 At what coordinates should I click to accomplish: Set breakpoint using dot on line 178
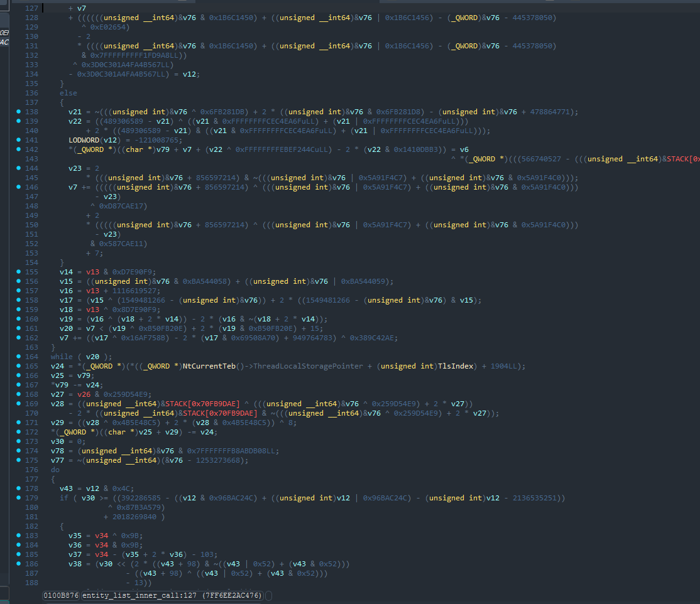coord(19,488)
